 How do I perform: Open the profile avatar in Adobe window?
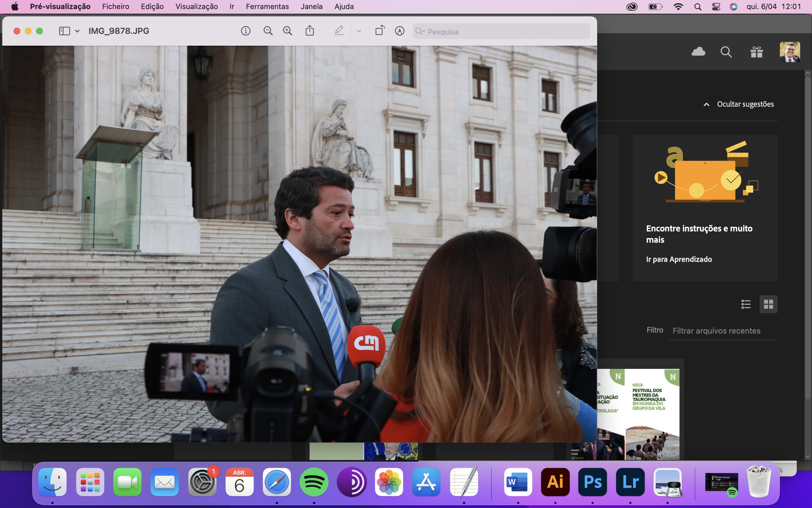(790, 52)
